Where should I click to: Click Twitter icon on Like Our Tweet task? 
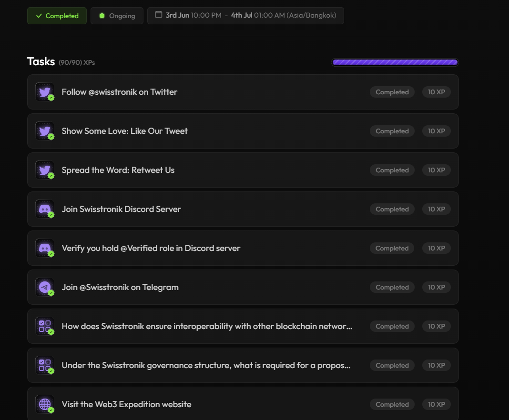pos(45,131)
